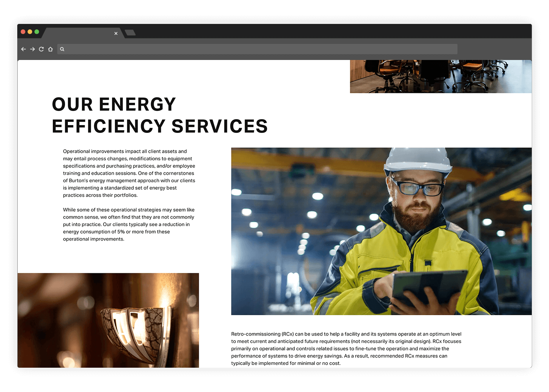Select the active browser tab
Screen dimensions: 549x392
click(x=82, y=33)
